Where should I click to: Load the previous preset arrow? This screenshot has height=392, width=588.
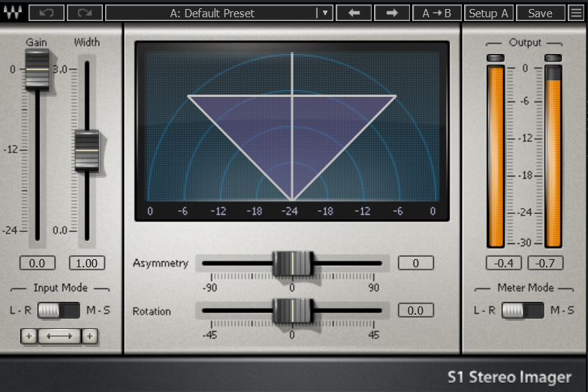tap(354, 13)
